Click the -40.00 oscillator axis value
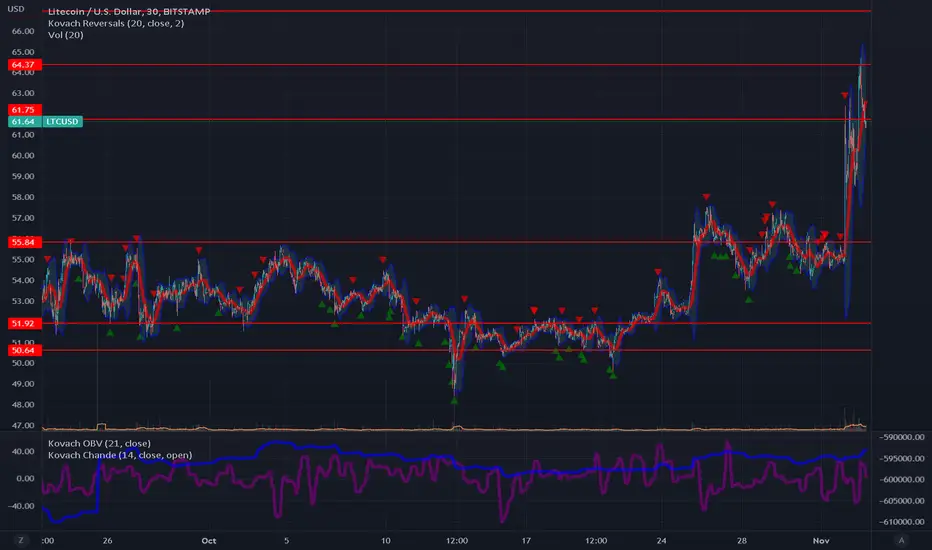The height and width of the screenshot is (550, 932). point(23,506)
